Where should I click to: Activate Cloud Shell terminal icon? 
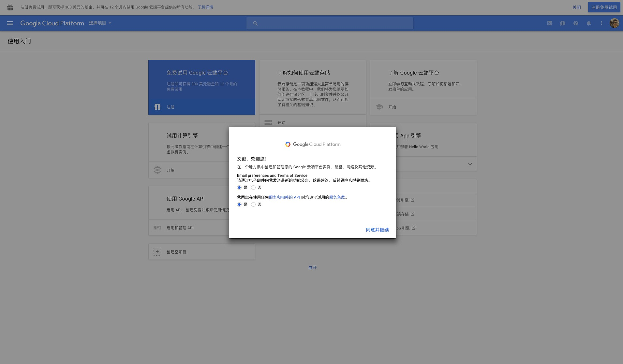(x=550, y=23)
